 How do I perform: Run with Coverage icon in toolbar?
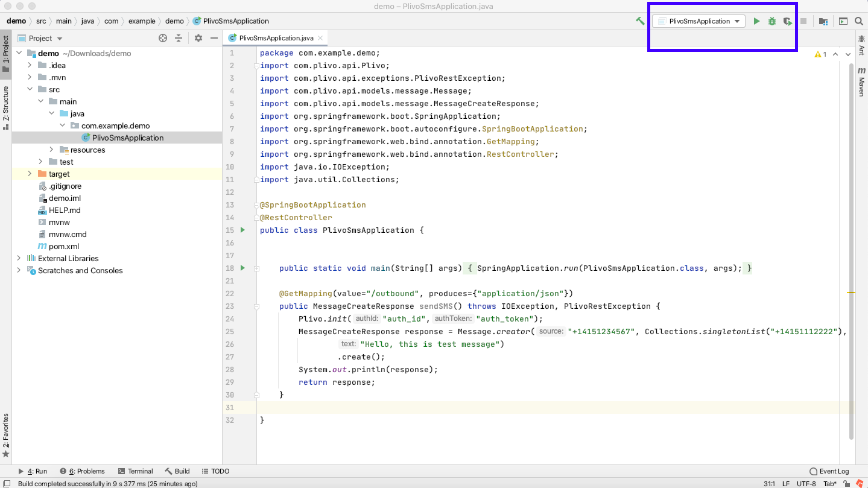click(787, 21)
